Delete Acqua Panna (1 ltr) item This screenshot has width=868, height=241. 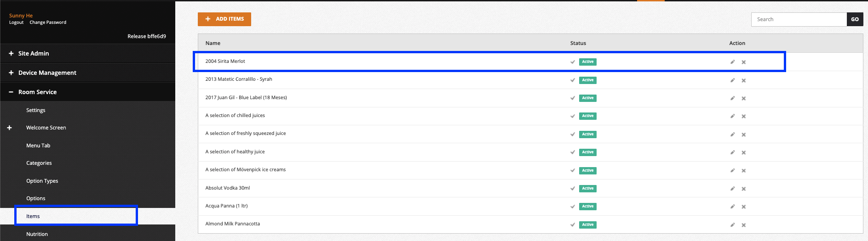pos(743,207)
